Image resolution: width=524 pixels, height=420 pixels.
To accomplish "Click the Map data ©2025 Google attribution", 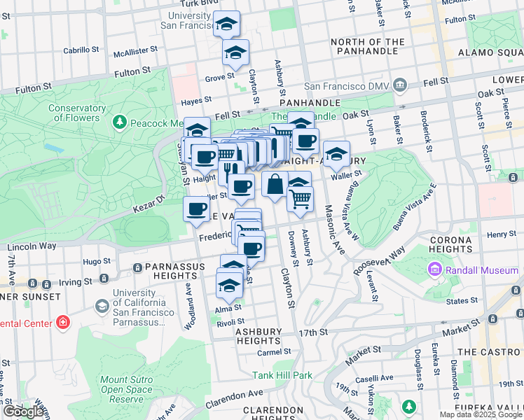I will coord(481,414).
